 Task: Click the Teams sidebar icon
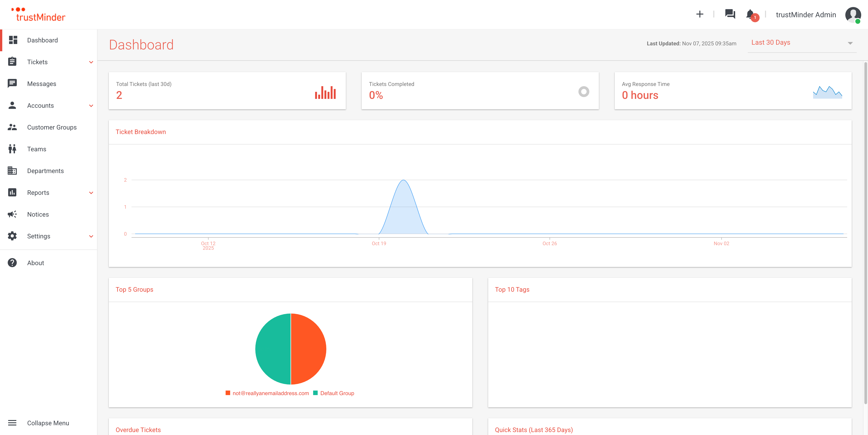tap(12, 149)
